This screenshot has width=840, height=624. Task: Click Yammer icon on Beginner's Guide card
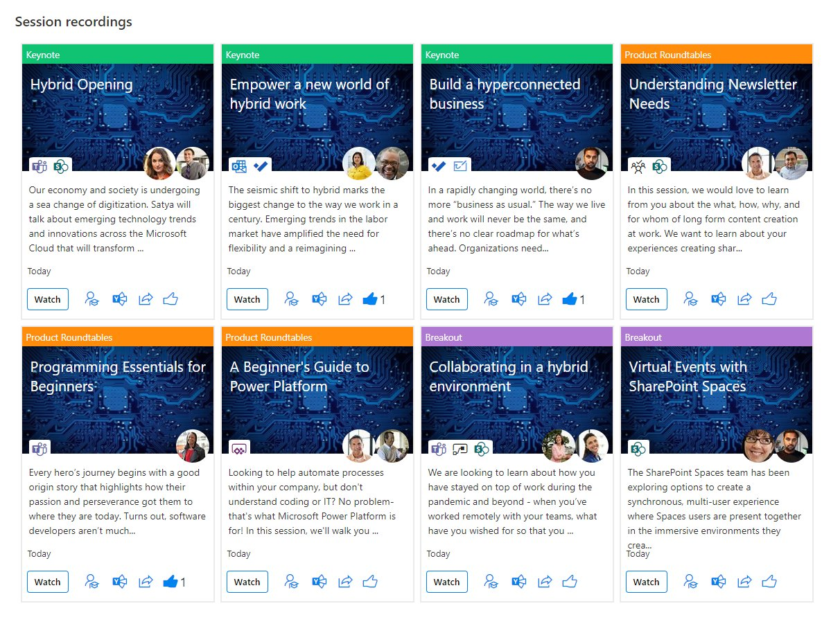click(x=320, y=582)
